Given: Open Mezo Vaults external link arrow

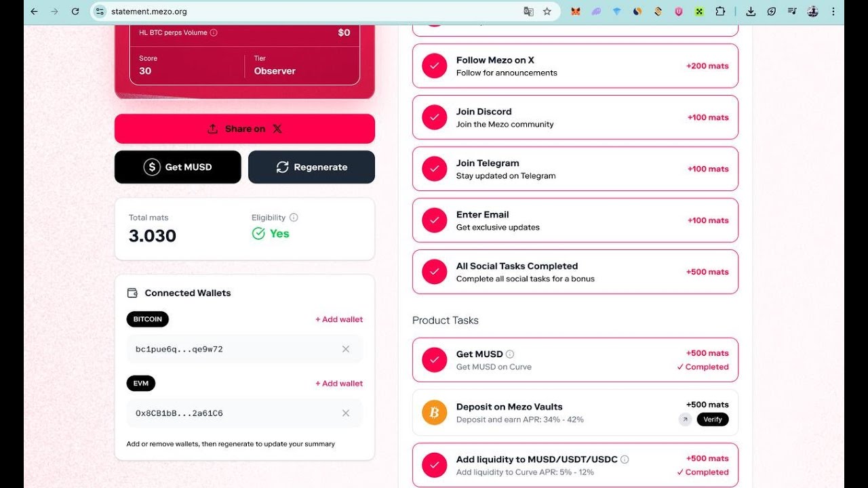Looking at the screenshot, I should pos(686,420).
